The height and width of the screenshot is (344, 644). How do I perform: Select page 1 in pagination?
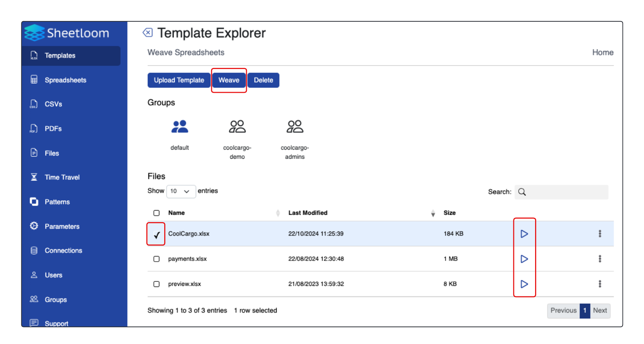[x=585, y=310]
